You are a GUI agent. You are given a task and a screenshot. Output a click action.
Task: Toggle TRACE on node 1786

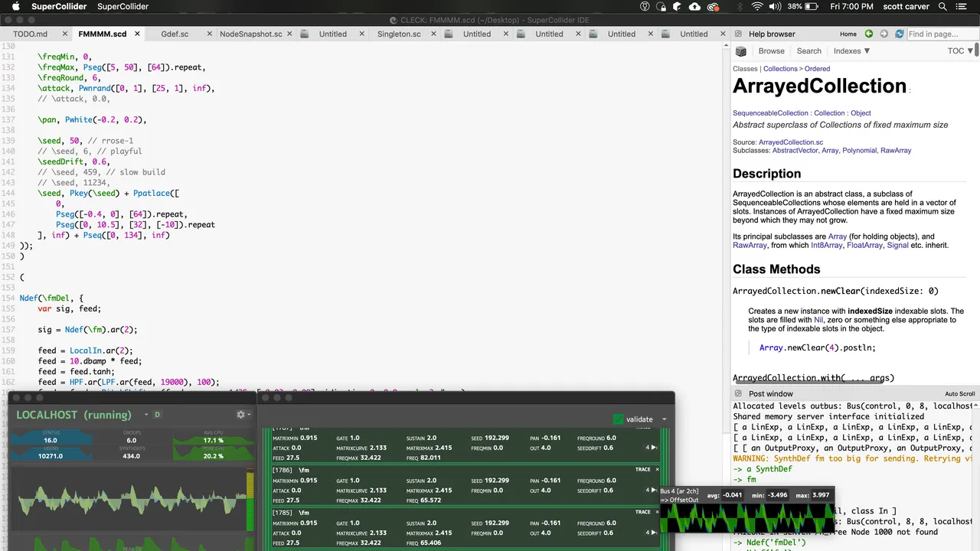(x=642, y=469)
